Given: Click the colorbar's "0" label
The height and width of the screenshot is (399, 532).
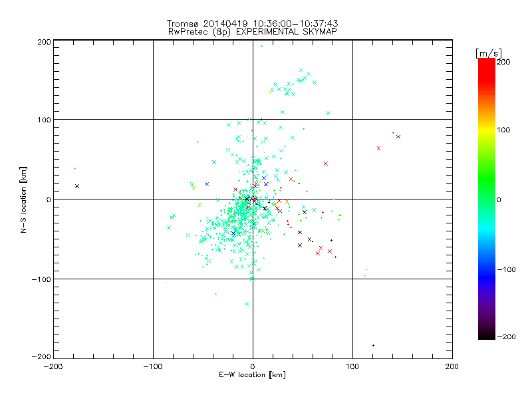Looking at the screenshot, I should [x=499, y=199].
